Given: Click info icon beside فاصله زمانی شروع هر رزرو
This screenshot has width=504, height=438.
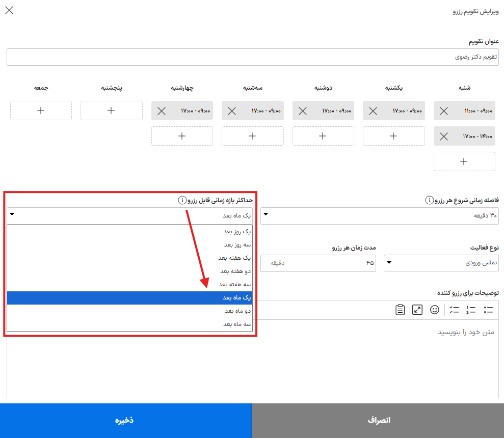Looking at the screenshot, I should 430,200.
